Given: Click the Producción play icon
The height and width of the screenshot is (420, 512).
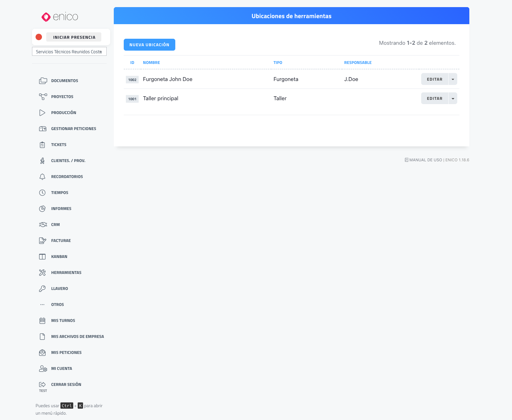Looking at the screenshot, I should [x=42, y=113].
